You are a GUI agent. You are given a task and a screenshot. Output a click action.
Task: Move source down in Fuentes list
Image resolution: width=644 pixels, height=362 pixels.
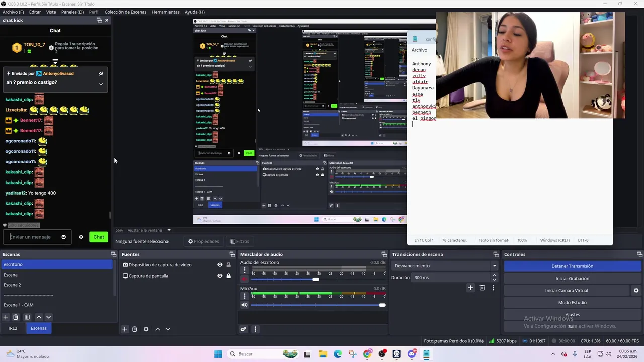click(168, 329)
